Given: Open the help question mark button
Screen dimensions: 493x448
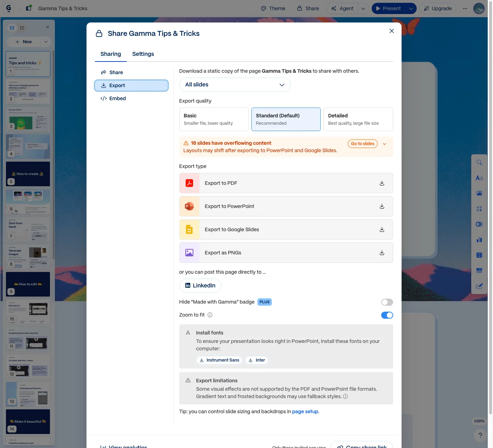Looking at the screenshot, I should click(x=480, y=435).
